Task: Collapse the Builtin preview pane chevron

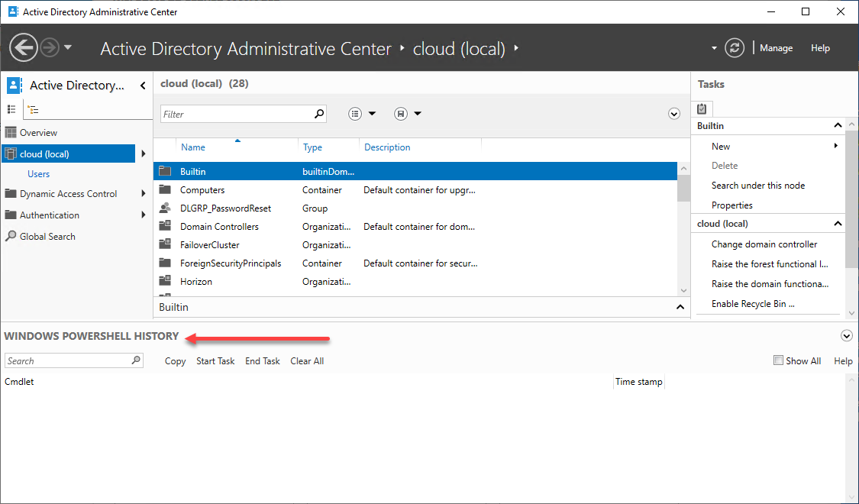Action: (x=680, y=307)
